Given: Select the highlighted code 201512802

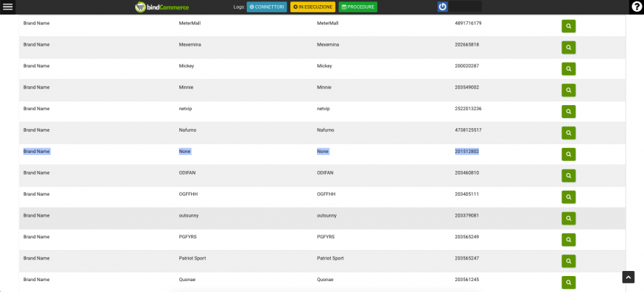Looking at the screenshot, I should (467, 151).
